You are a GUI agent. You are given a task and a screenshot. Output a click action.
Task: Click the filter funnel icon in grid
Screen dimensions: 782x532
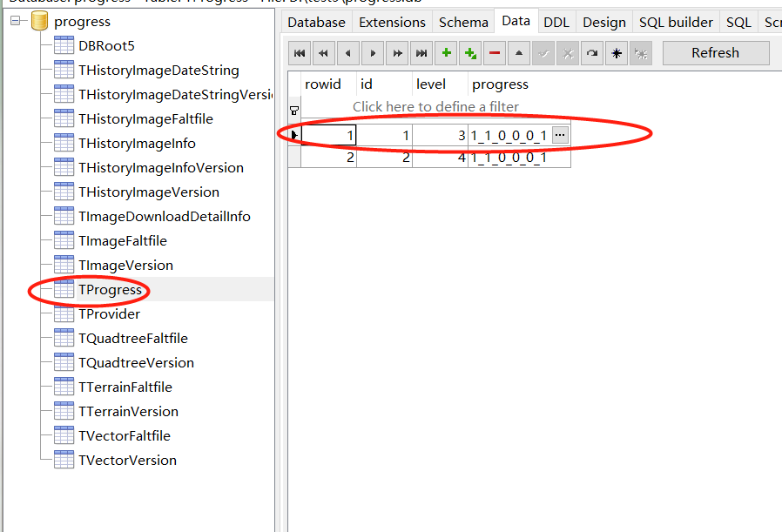tap(294, 111)
